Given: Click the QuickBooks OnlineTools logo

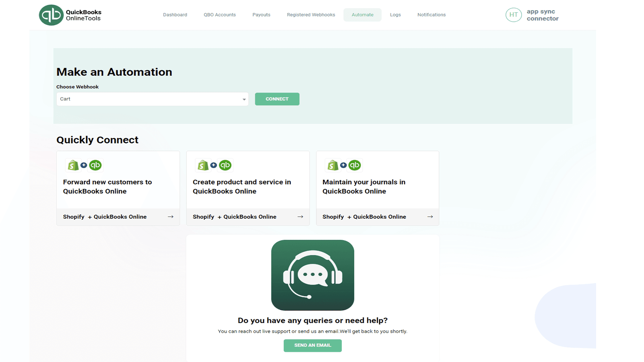Looking at the screenshot, I should tap(70, 14).
